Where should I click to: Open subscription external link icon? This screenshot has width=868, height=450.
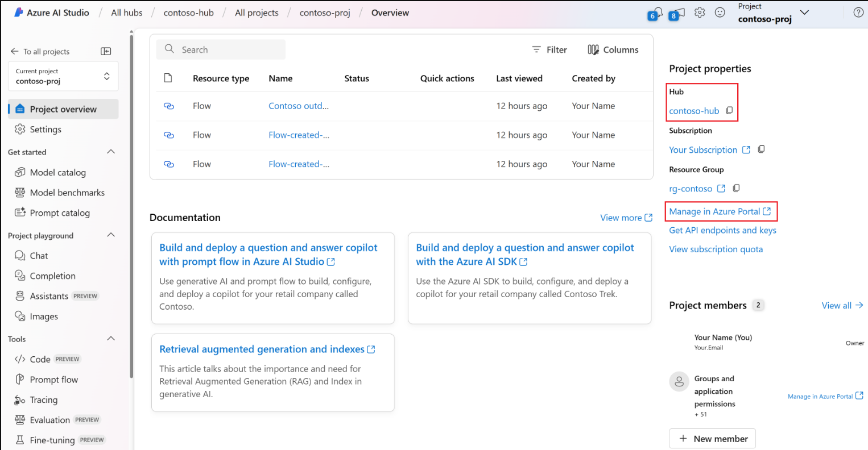click(746, 150)
